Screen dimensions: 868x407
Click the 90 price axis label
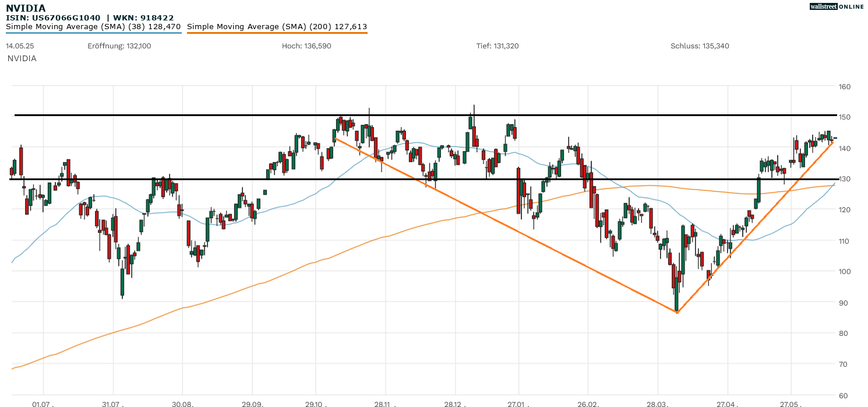845,303
